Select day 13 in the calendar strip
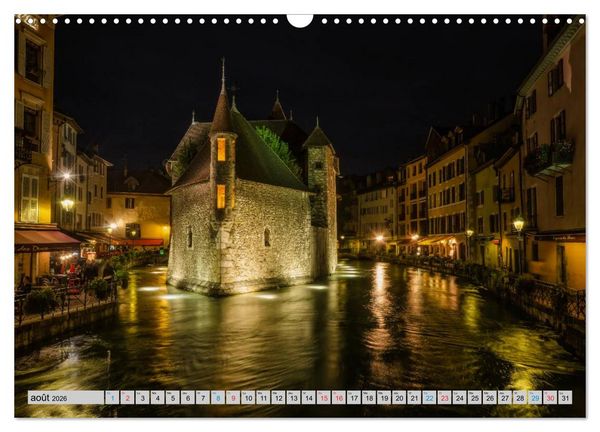This screenshot has width=600, height=432. click(293, 398)
